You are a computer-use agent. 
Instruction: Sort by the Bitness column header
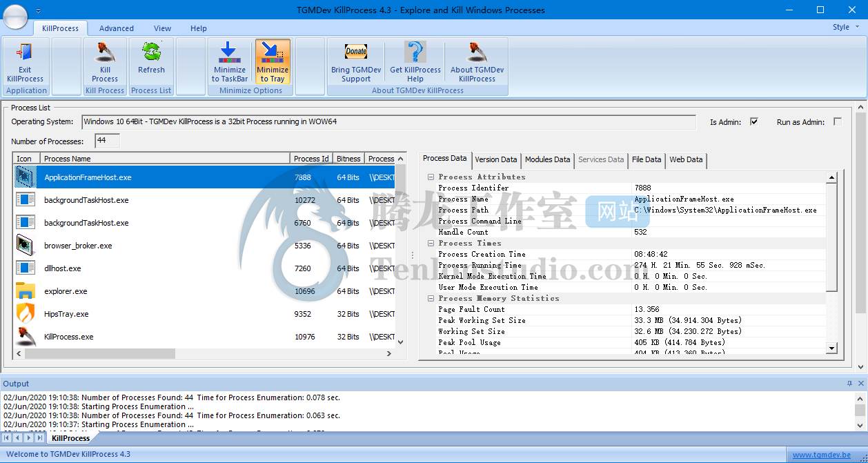(x=349, y=159)
